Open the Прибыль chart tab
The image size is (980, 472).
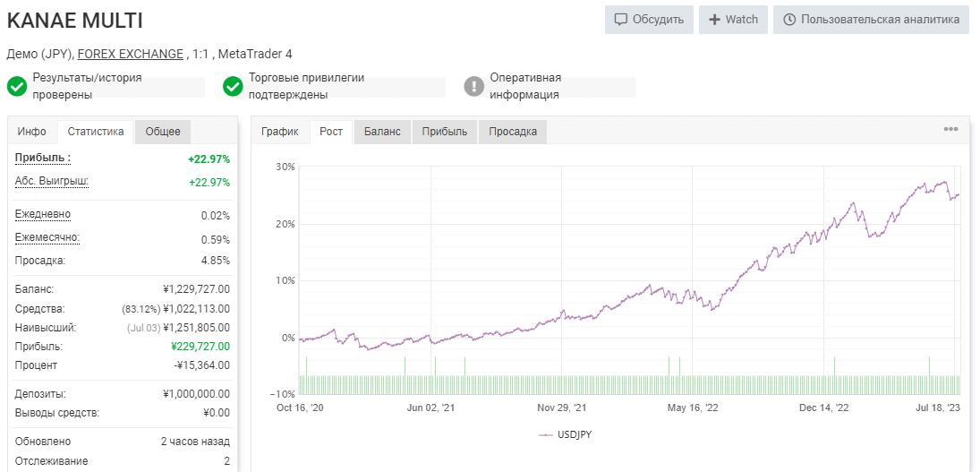(x=445, y=132)
